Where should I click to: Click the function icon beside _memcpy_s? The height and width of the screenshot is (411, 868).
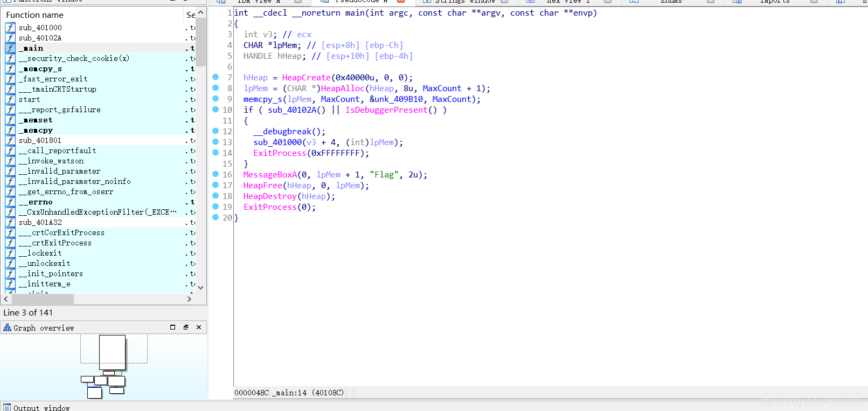10,68
